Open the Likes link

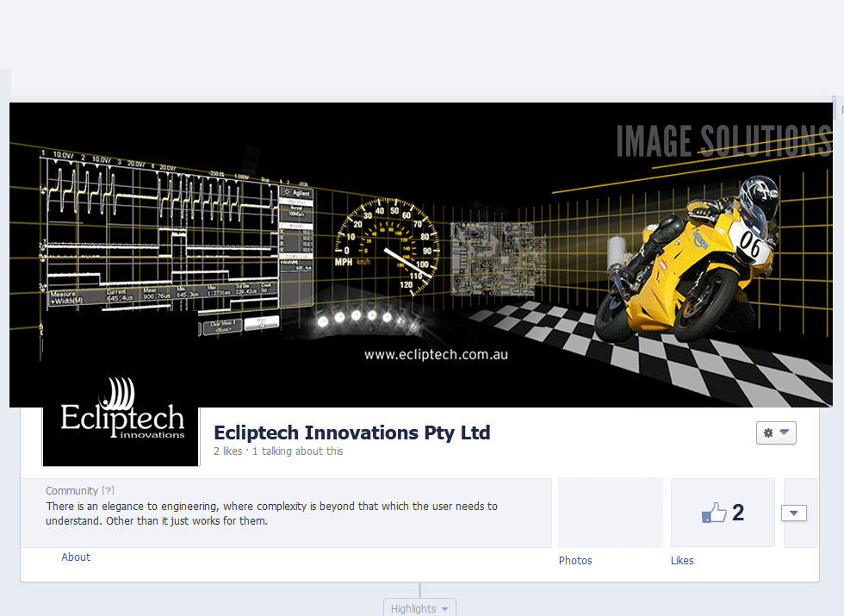[682, 561]
